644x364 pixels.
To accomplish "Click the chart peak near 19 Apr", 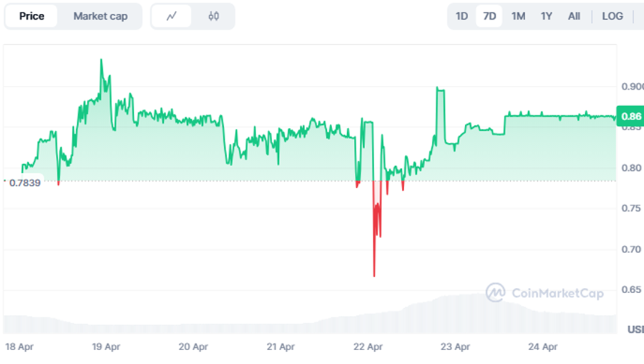I will [x=101, y=61].
